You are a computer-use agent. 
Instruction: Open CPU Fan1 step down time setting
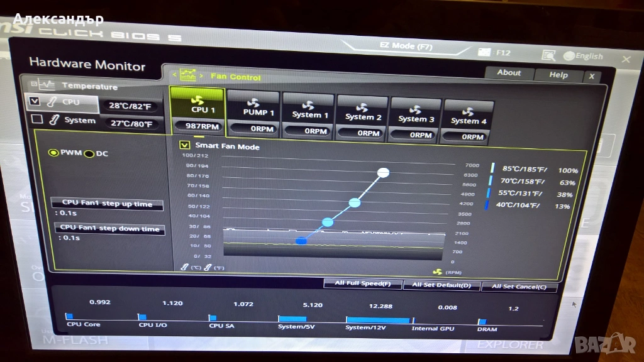click(109, 229)
